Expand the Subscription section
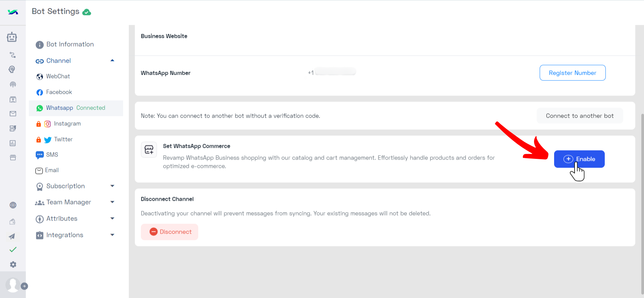644x298 pixels. click(x=75, y=186)
